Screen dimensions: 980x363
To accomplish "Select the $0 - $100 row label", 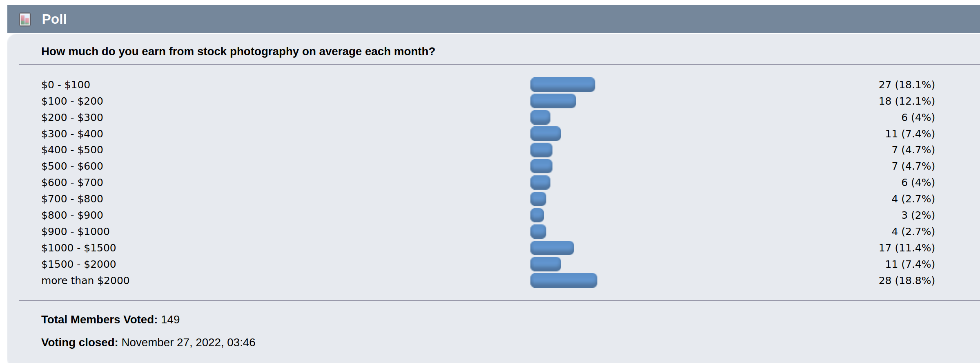I will click(x=65, y=85).
